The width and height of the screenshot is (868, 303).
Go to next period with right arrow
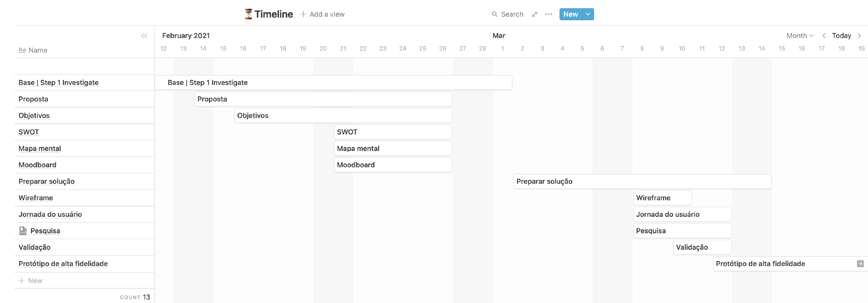pos(859,36)
